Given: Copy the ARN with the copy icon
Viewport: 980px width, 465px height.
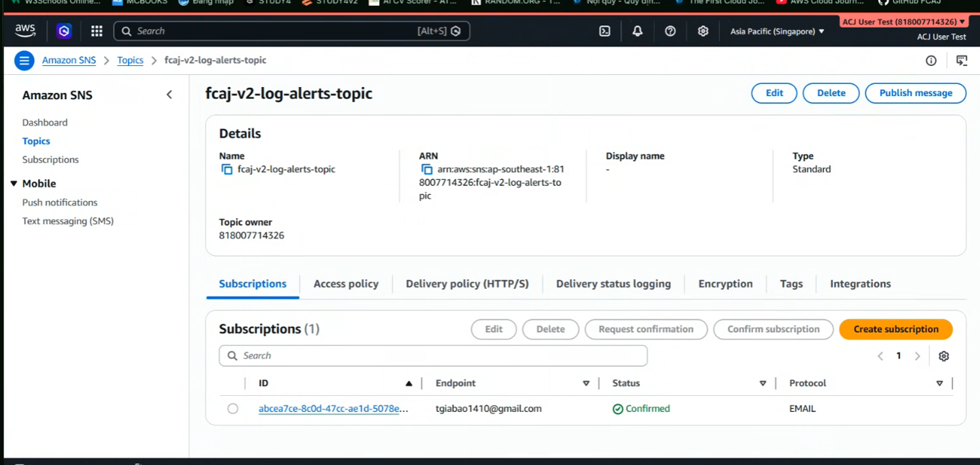Looking at the screenshot, I should click(427, 169).
